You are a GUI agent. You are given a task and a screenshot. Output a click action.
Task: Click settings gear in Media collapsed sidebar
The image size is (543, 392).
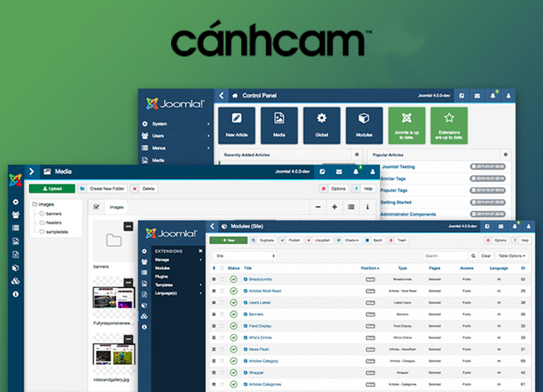[x=16, y=202]
